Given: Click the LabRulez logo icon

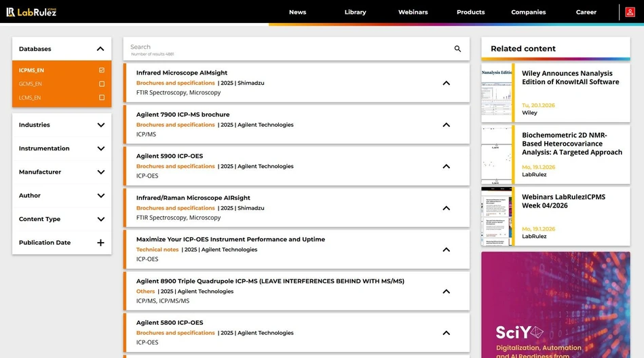Looking at the screenshot, I should point(11,12).
